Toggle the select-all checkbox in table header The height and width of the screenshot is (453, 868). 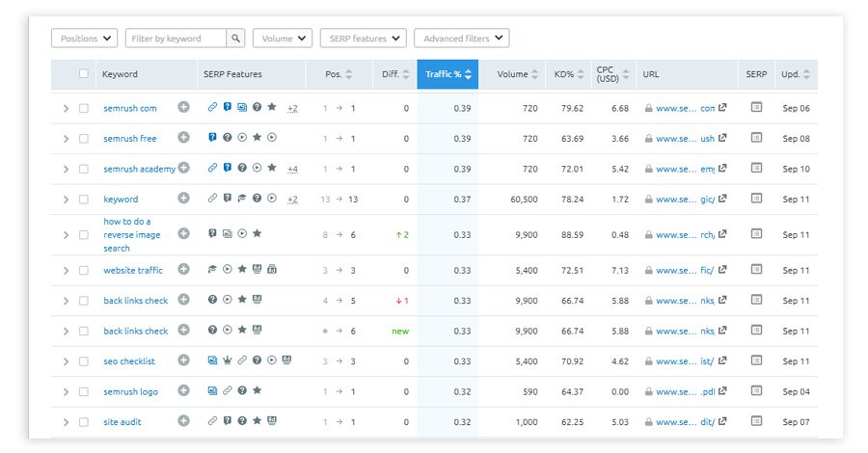84,73
